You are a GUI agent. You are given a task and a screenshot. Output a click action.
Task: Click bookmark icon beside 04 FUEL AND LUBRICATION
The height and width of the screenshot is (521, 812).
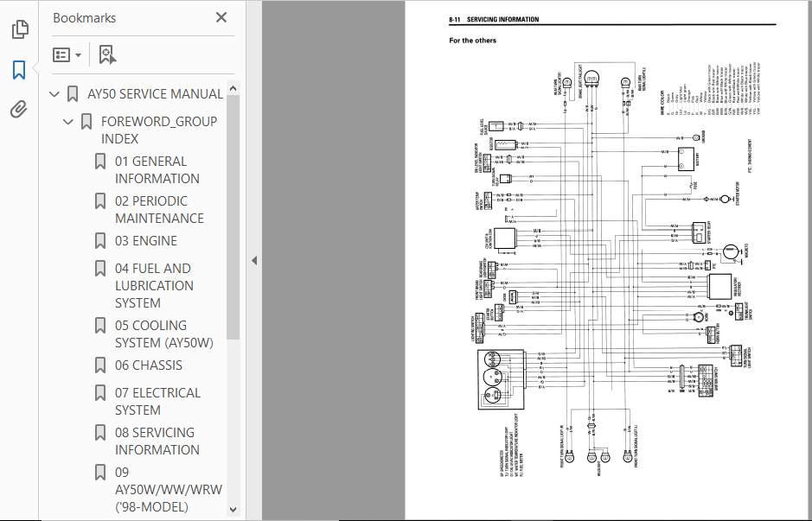(x=100, y=269)
